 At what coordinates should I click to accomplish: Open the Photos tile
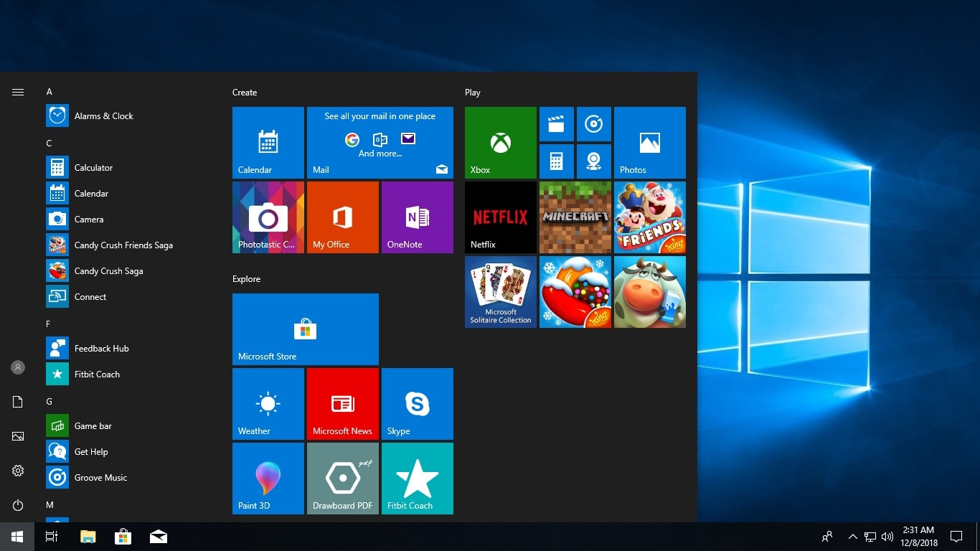click(x=650, y=143)
